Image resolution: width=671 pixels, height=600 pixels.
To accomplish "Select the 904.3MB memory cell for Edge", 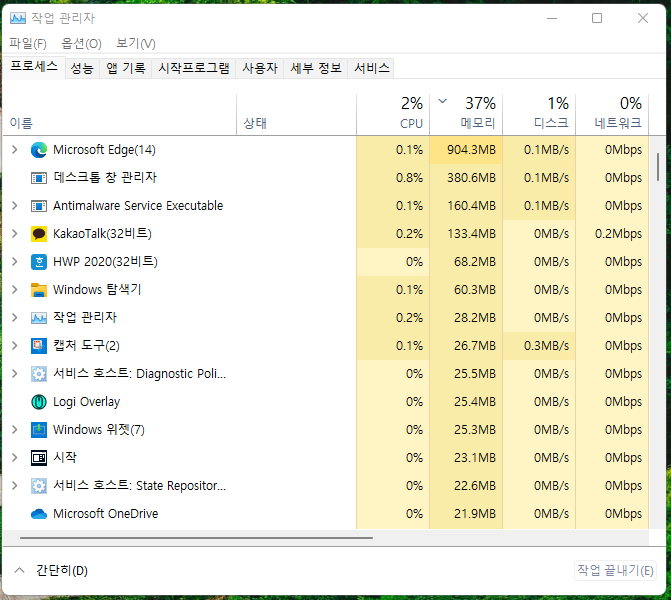I will tap(466, 150).
